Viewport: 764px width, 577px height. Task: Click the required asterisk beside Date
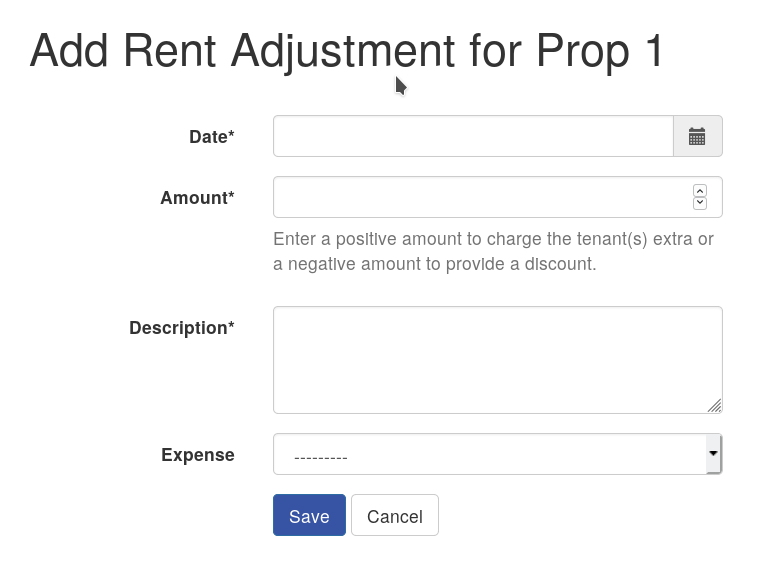231,134
